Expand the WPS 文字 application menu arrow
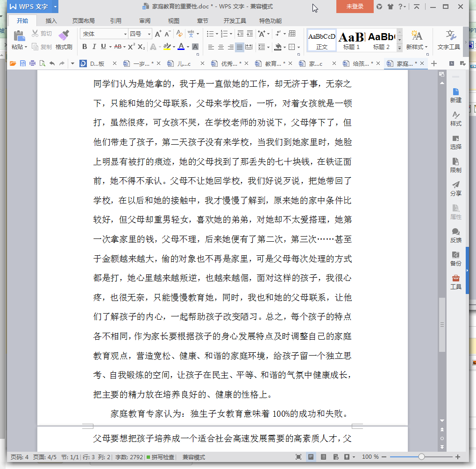Viewport: 476px width, 469px height. click(x=55, y=7)
